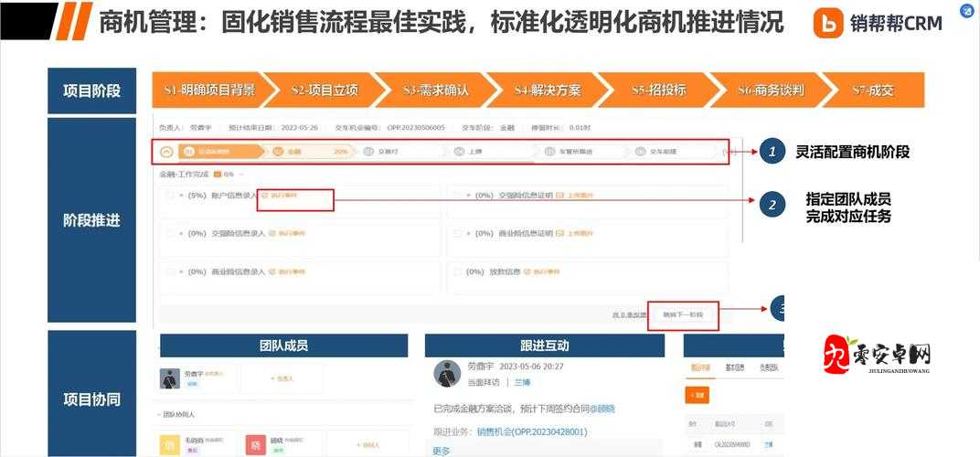Click the 跳转下一阶段 button

683,315
